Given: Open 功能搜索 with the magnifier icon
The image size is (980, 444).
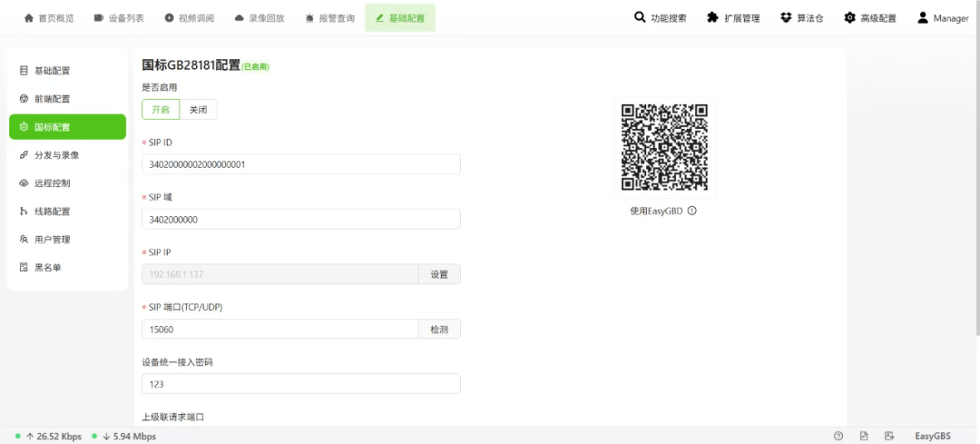Looking at the screenshot, I should click(x=661, y=18).
